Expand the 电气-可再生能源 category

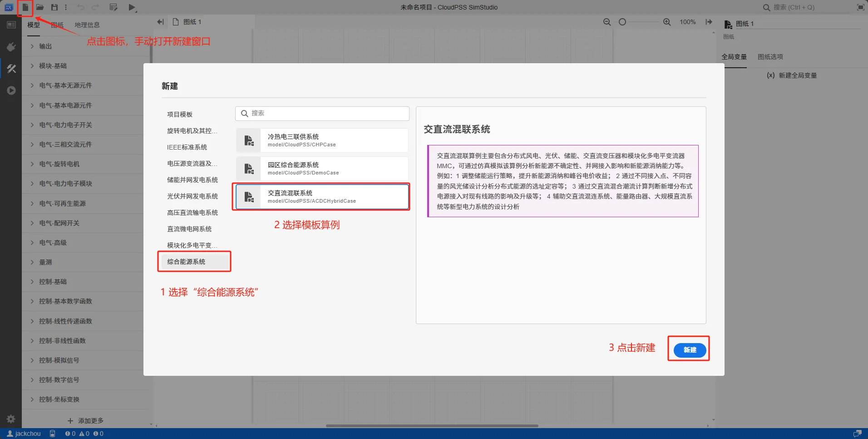(85, 204)
